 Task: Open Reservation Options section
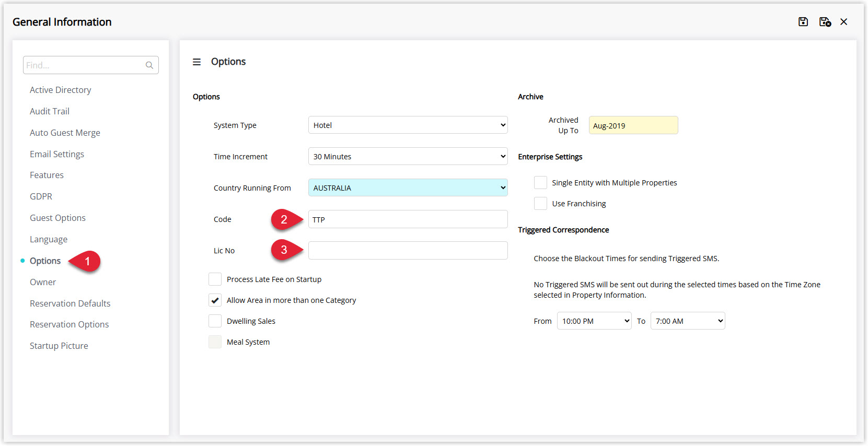point(70,324)
